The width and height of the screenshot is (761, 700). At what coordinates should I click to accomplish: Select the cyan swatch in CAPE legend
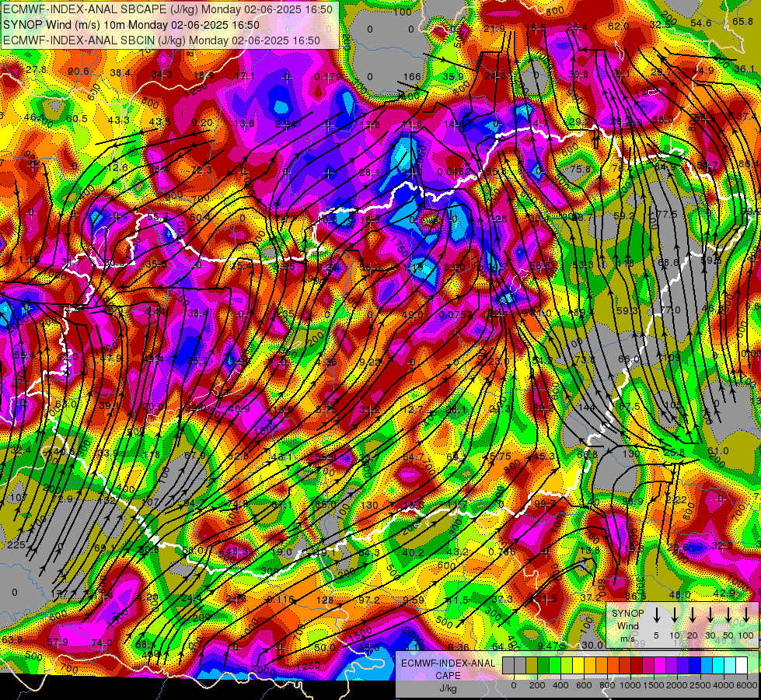click(x=718, y=665)
